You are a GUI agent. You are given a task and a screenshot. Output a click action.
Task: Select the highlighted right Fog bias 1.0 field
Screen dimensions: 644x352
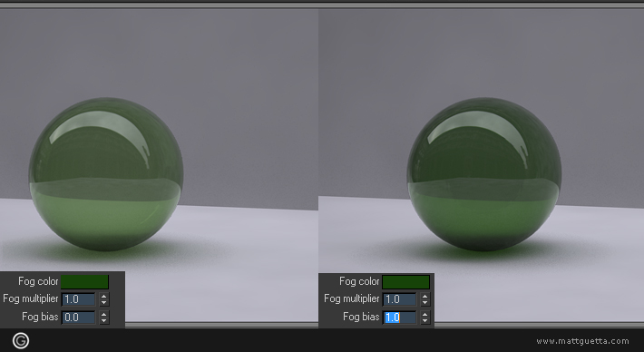pyautogui.click(x=399, y=318)
